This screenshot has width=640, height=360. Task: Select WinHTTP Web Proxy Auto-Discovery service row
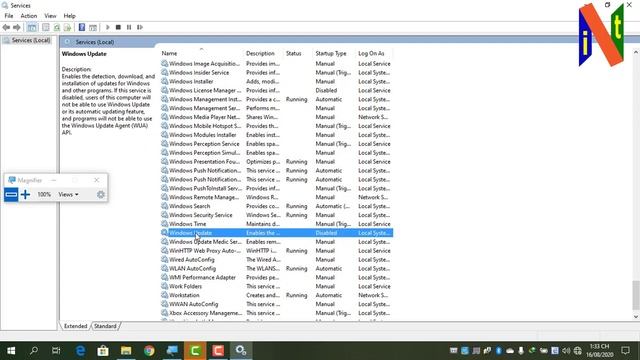[x=276, y=251]
